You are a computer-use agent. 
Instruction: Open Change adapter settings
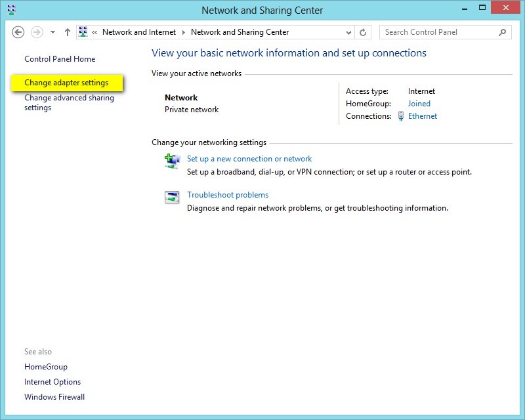coord(66,83)
